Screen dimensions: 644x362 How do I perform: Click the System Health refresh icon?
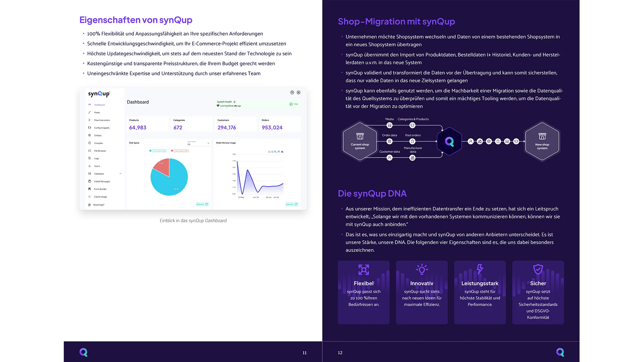[x=235, y=102]
